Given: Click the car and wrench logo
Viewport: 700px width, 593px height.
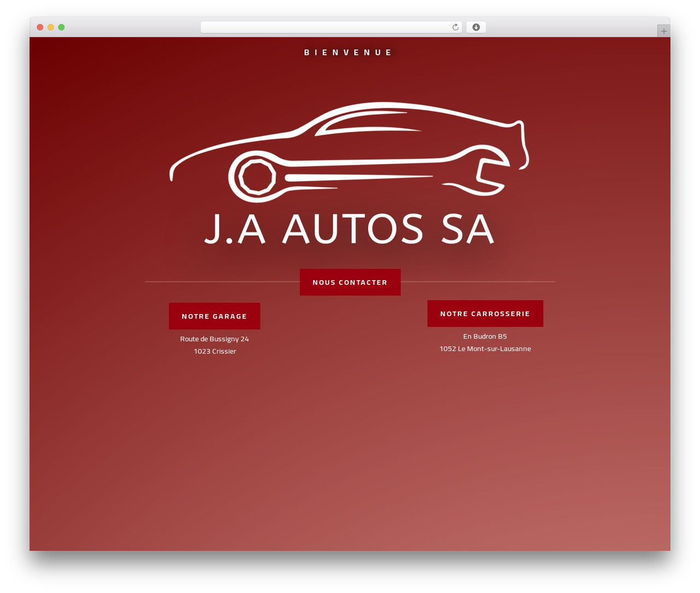Looking at the screenshot, I should (x=349, y=152).
